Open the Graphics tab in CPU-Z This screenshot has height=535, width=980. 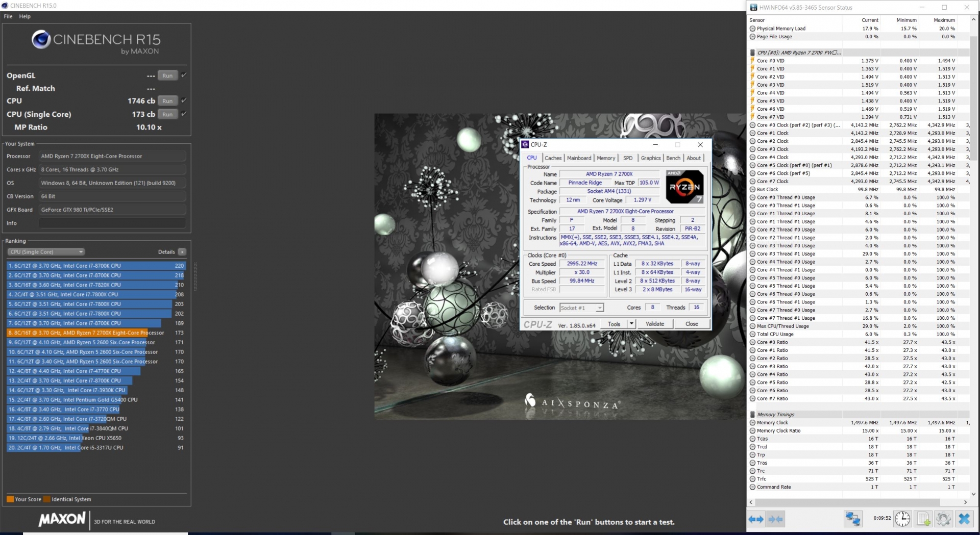[651, 158]
